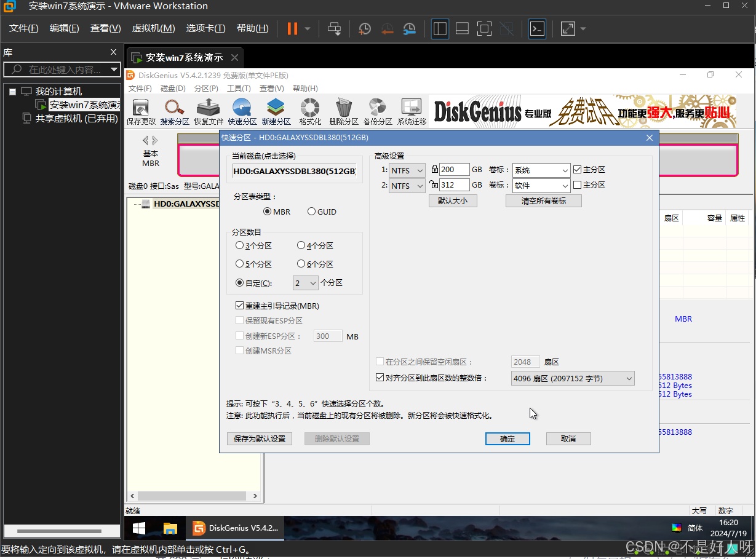Open custom partition count dropdown showing 2

click(x=305, y=283)
